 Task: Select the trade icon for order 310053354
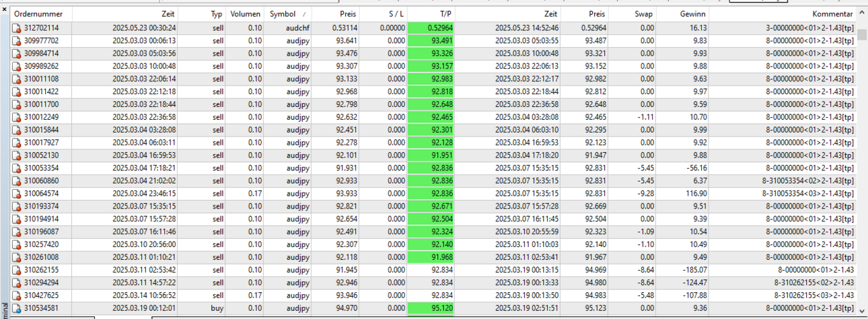[x=17, y=168]
